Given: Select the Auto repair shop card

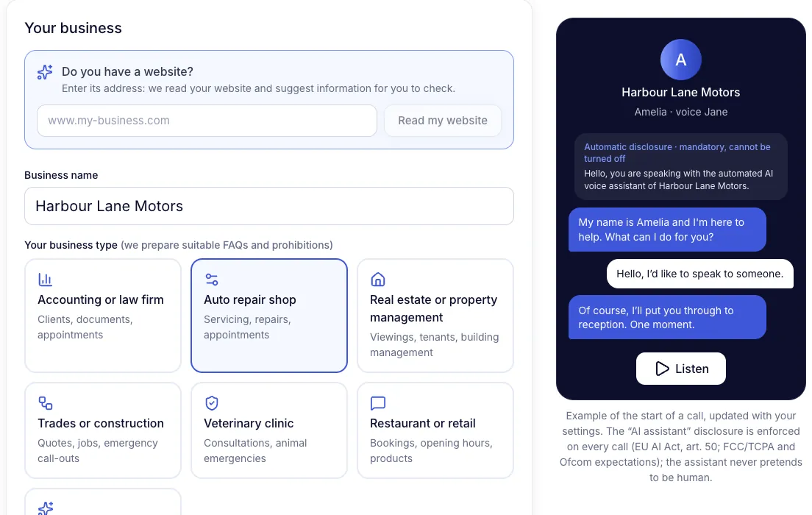Looking at the screenshot, I should (x=269, y=316).
